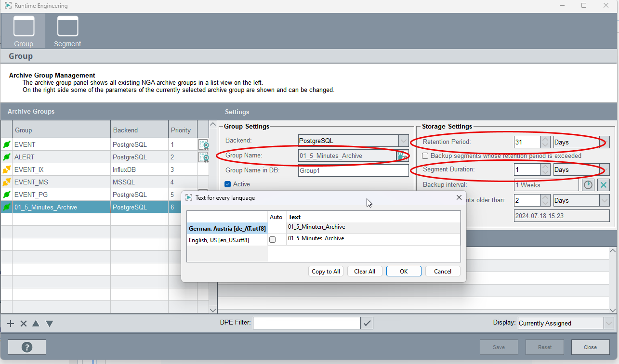Click Copy to All in the language dialog
The image size is (619, 364).
tap(326, 271)
